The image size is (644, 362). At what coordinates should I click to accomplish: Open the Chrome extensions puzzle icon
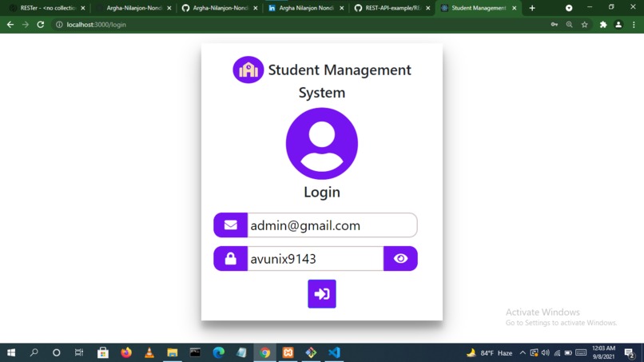(603, 25)
